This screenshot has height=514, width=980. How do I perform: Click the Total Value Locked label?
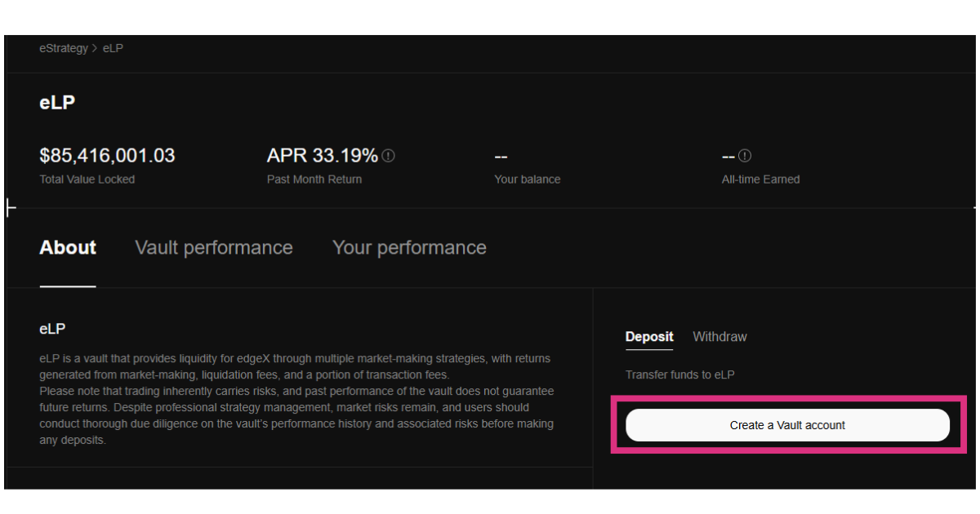87,179
